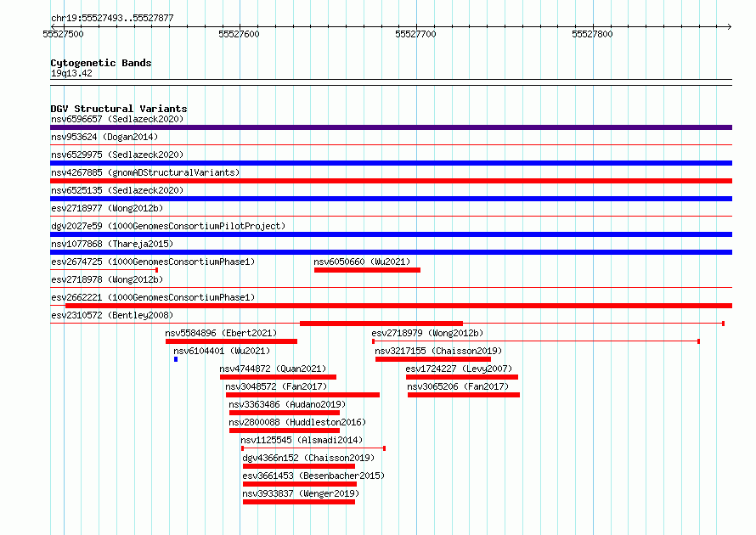
Task: Select nsv5584896 (Ebert2021) label
Action: pyautogui.click(x=221, y=333)
